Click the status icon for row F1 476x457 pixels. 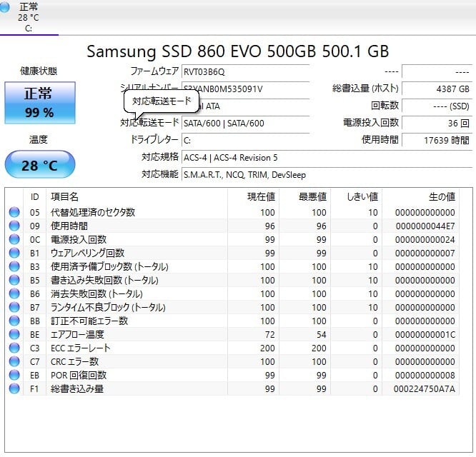(14, 388)
